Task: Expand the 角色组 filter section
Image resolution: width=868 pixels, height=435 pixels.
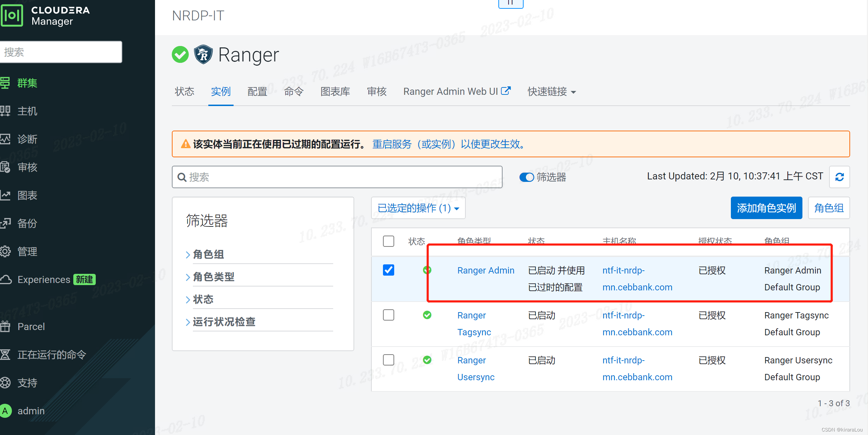Action: tap(206, 255)
